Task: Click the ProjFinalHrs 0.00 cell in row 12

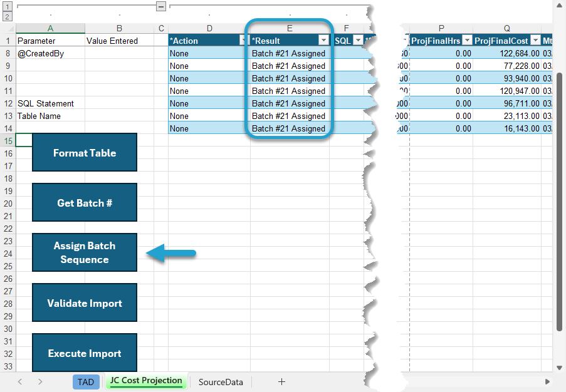Action: (x=441, y=103)
